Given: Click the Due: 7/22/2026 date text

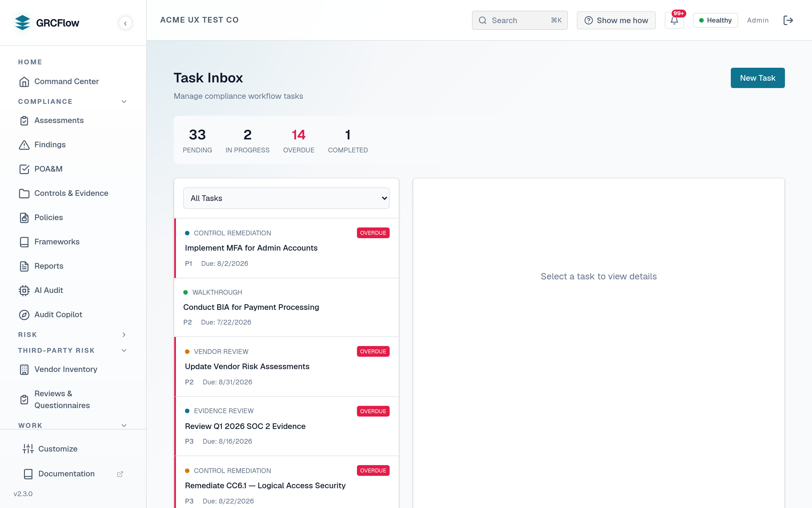Looking at the screenshot, I should tap(226, 322).
